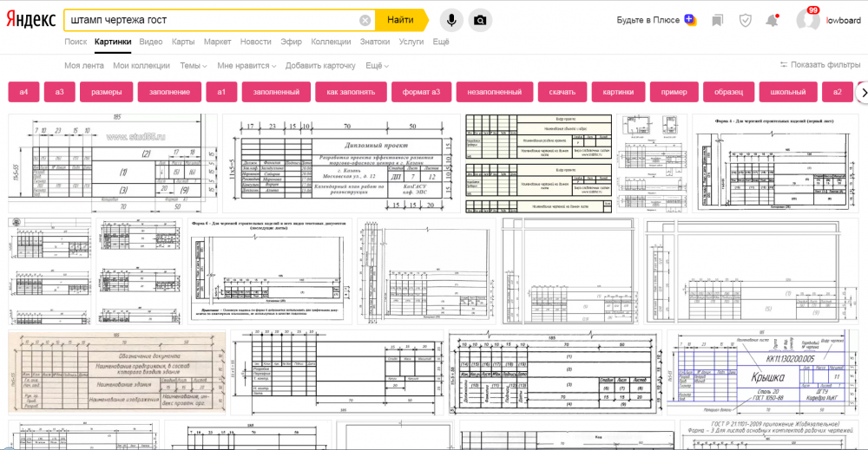This screenshot has width=868, height=450.
Task: Open notifications bell icon
Action: click(772, 21)
